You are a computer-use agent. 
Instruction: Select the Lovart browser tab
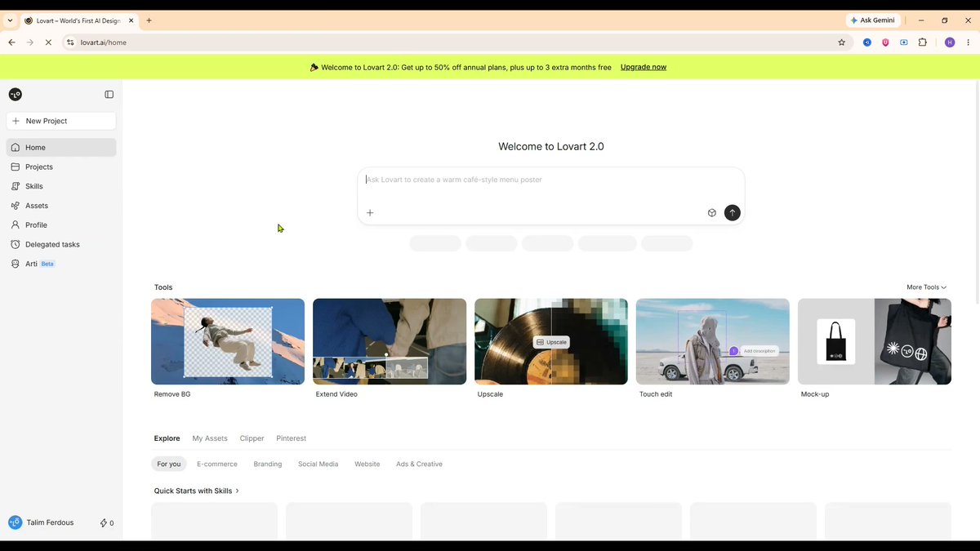(x=79, y=20)
